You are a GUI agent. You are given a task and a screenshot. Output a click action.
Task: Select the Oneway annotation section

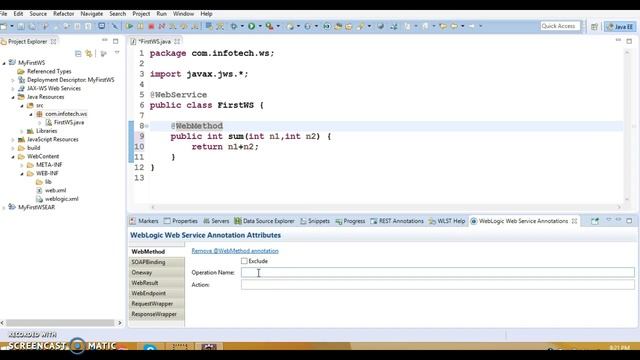(x=156, y=273)
